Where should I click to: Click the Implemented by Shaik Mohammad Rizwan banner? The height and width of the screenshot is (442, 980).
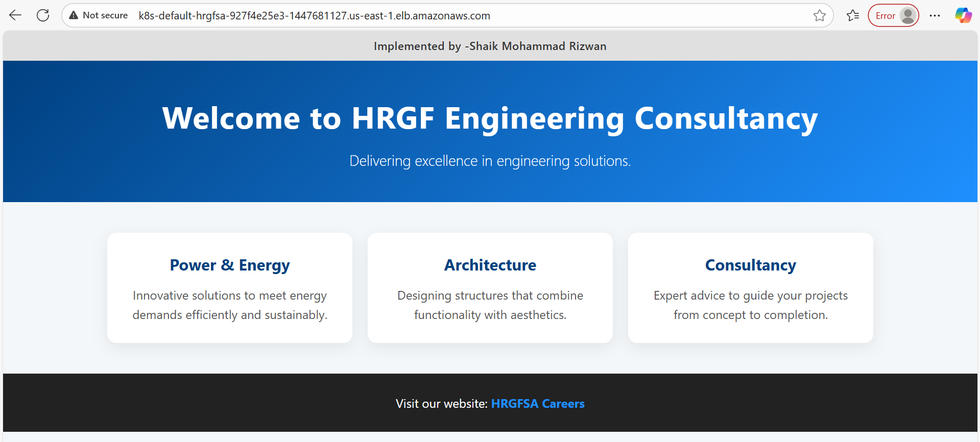pos(490,46)
